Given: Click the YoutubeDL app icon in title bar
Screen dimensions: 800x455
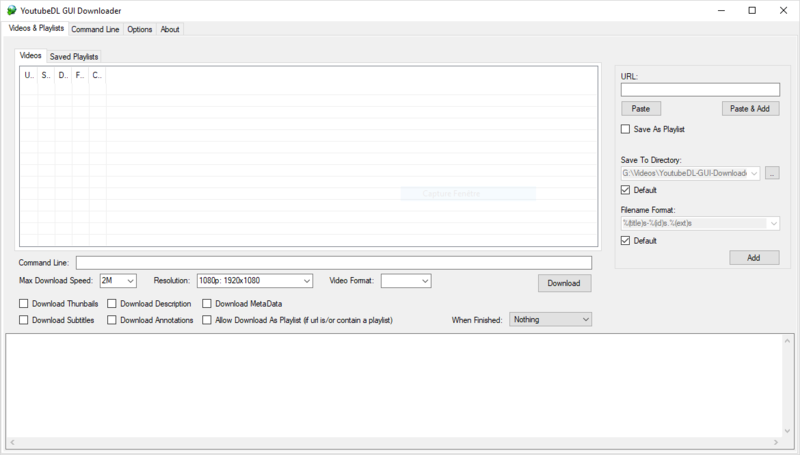Looking at the screenshot, I should (x=11, y=10).
